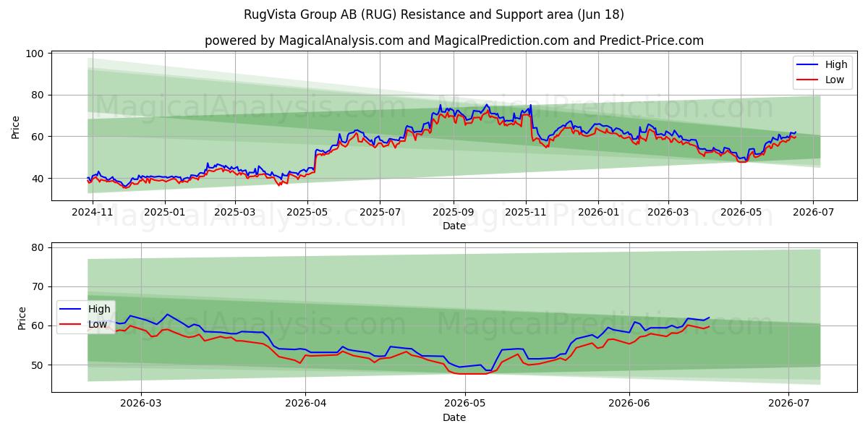Viewport: 868px width, 434px height.
Task: Click the '2026-07' tick label on lower chart
Action: point(788,404)
